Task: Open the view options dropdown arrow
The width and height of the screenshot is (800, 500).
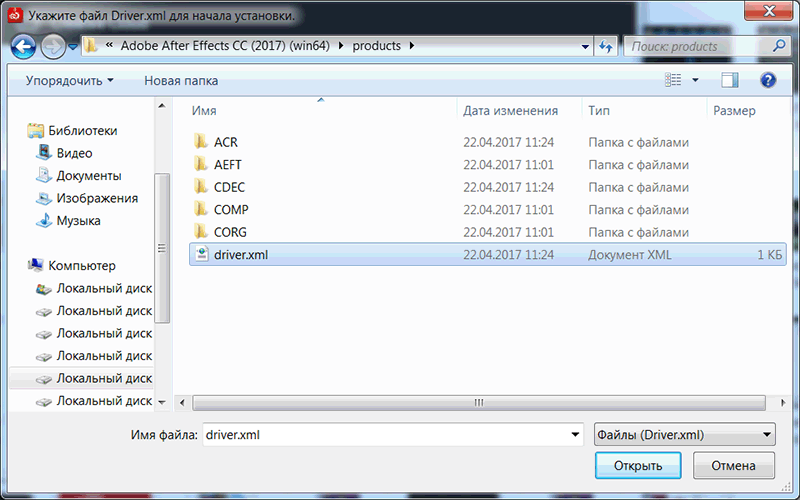Action: click(695, 80)
